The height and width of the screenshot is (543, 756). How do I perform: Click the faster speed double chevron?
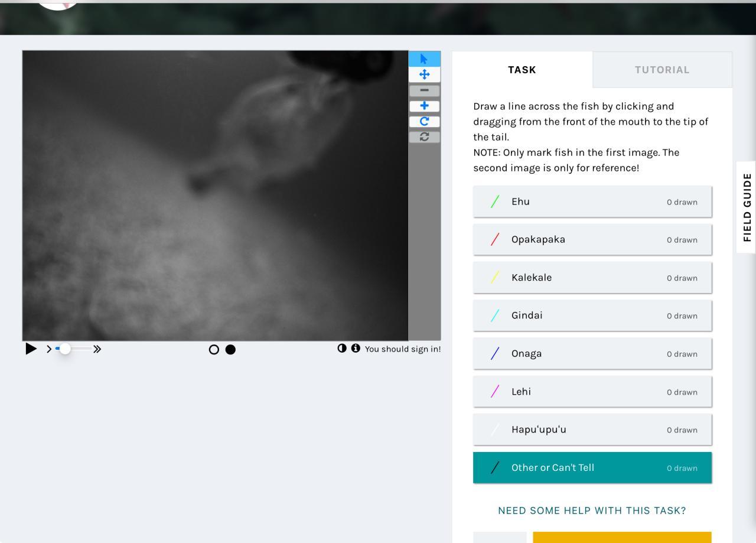click(97, 349)
